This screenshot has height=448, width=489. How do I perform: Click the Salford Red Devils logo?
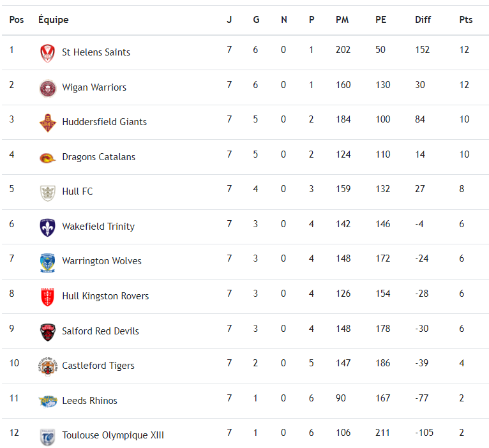47,332
